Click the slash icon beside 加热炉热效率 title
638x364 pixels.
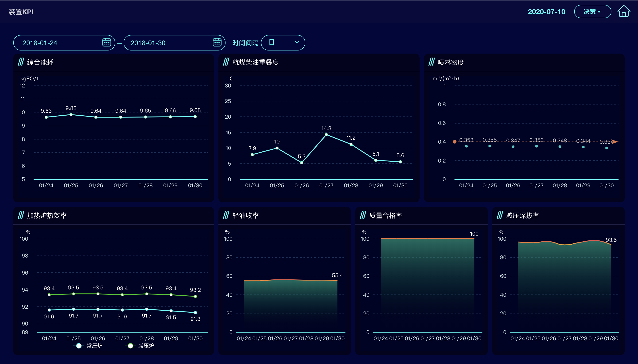pos(21,215)
